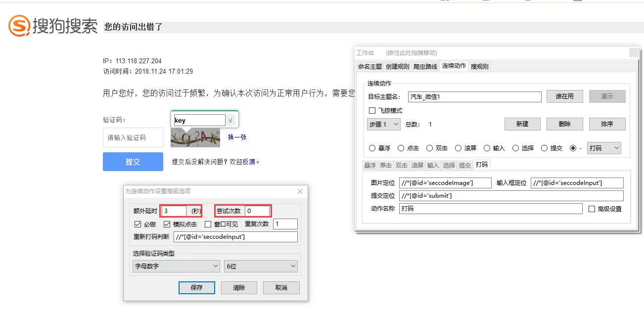
Task: Click the captcha image
Action: [x=195, y=137]
